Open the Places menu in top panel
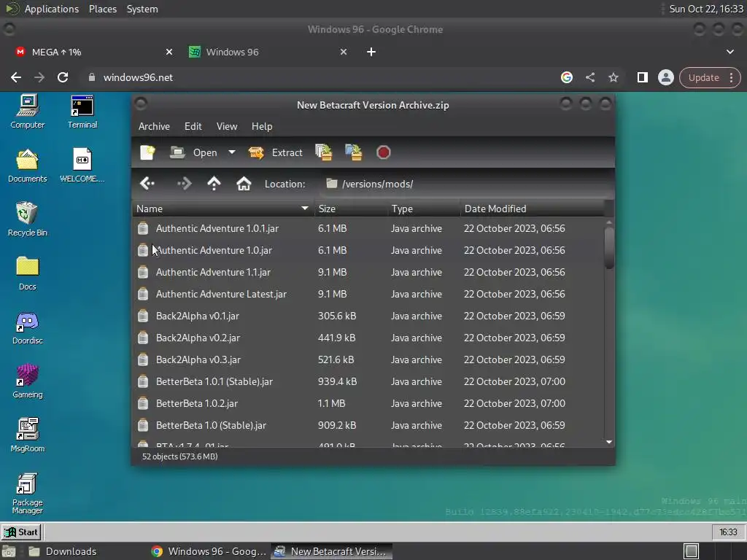747x560 pixels. (103, 9)
